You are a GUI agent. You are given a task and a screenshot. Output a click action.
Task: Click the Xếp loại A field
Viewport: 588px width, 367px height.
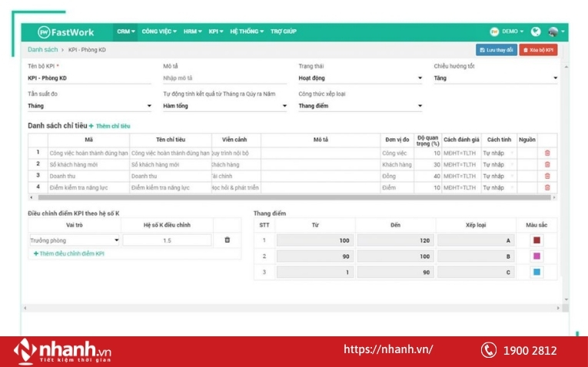point(476,240)
